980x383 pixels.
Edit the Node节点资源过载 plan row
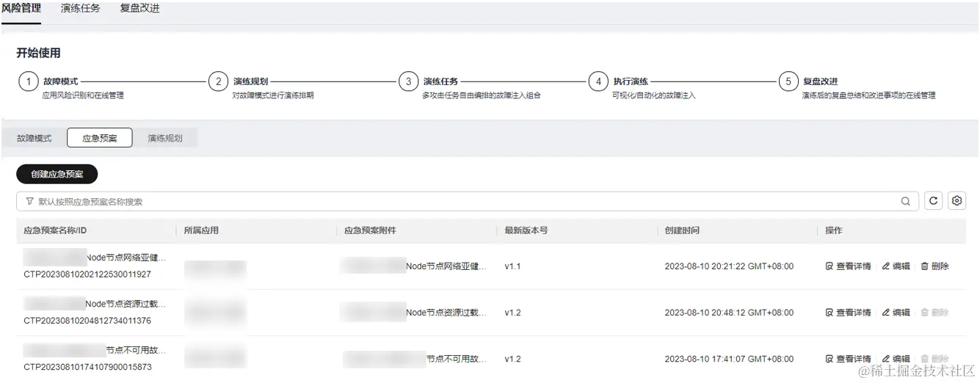coord(896,313)
